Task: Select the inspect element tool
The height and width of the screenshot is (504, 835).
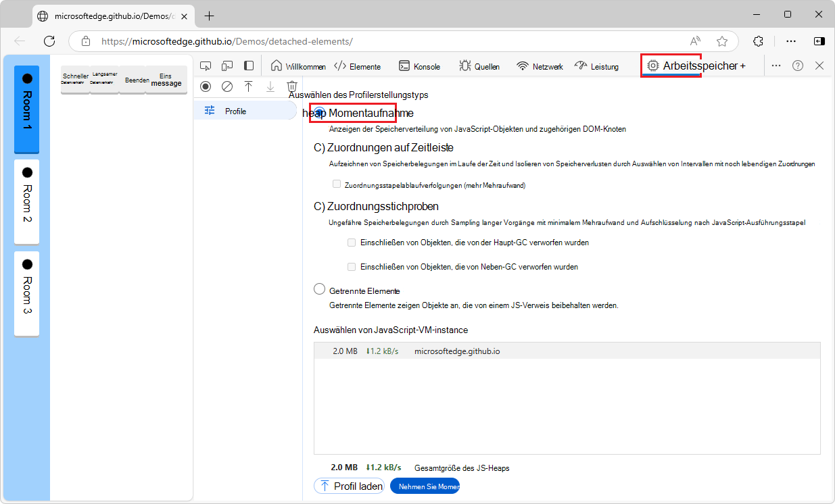Action: click(x=206, y=65)
